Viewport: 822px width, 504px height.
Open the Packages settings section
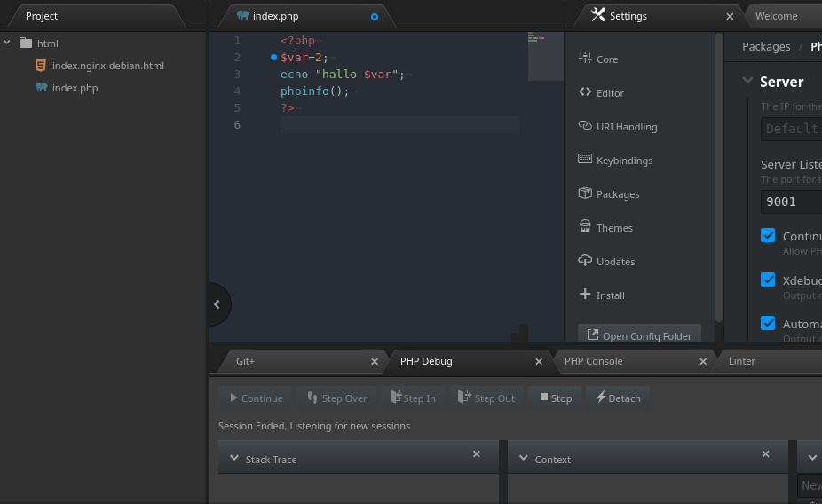click(609, 193)
